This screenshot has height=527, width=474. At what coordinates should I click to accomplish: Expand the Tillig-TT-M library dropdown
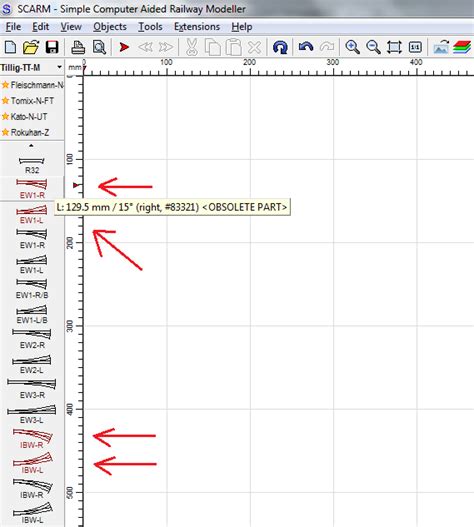point(59,67)
